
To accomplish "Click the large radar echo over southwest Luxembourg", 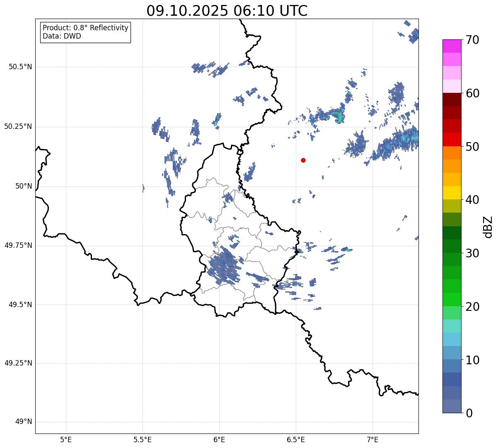I will (224, 265).
